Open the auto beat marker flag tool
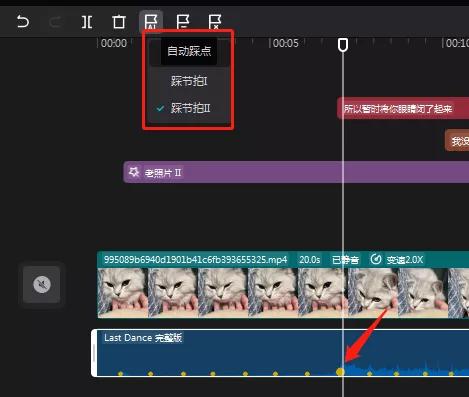The image size is (469, 397). 151,22
